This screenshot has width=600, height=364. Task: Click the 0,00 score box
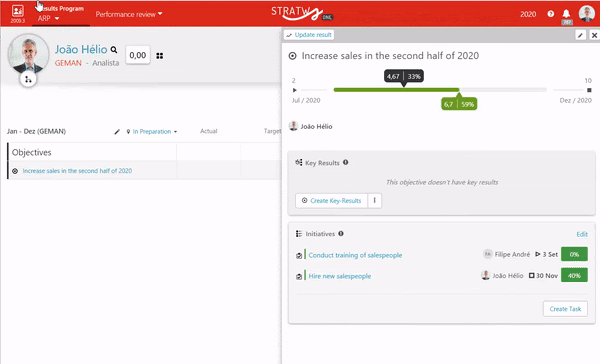138,55
